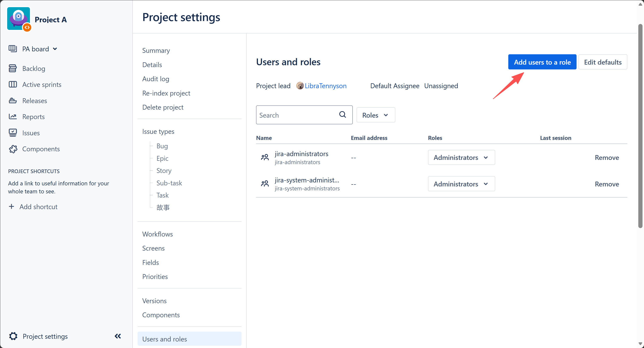Open Workflows in project settings menu

[x=157, y=234]
